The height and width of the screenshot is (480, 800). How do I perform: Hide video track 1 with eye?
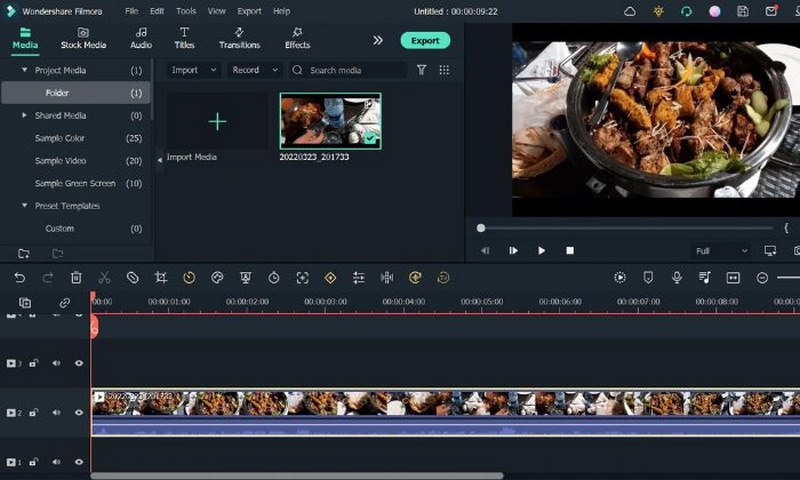click(x=79, y=462)
